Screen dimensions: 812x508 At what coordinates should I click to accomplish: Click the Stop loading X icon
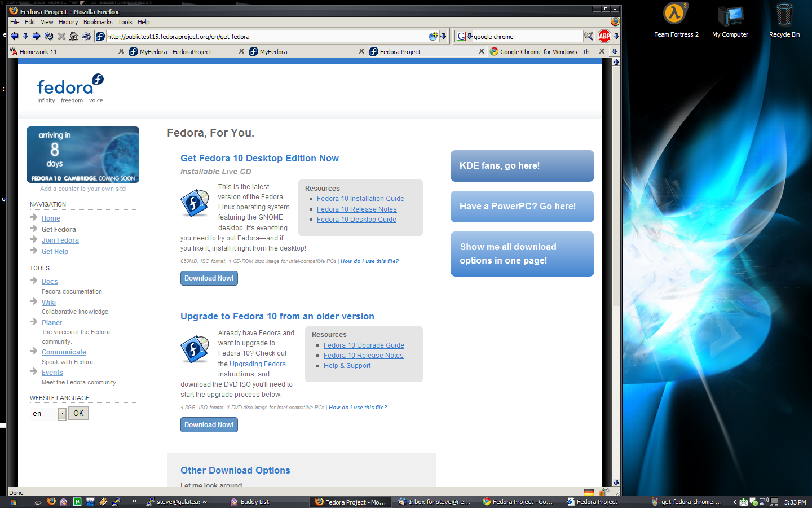[x=61, y=36]
